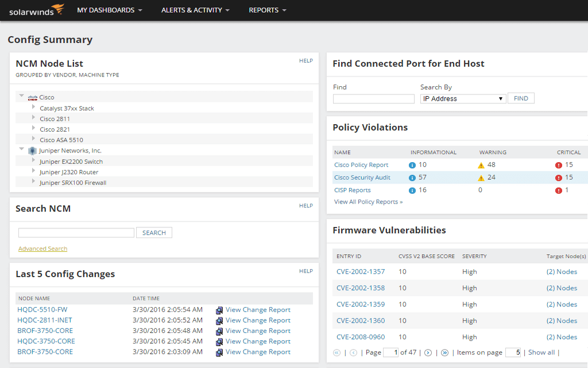
Task: Open the View Change Report icon beside HQDC-5510-FW
Action: (x=219, y=310)
